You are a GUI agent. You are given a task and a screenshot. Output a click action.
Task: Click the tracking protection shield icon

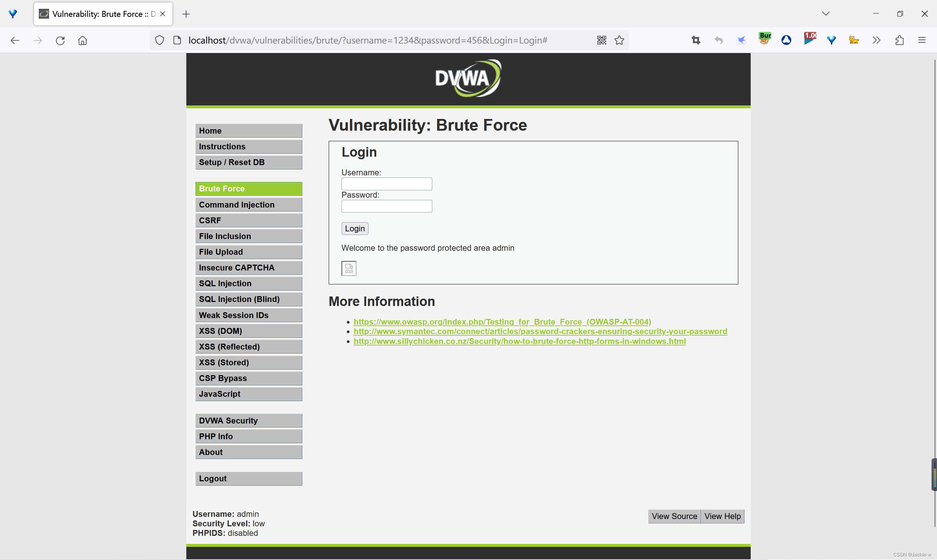point(160,40)
